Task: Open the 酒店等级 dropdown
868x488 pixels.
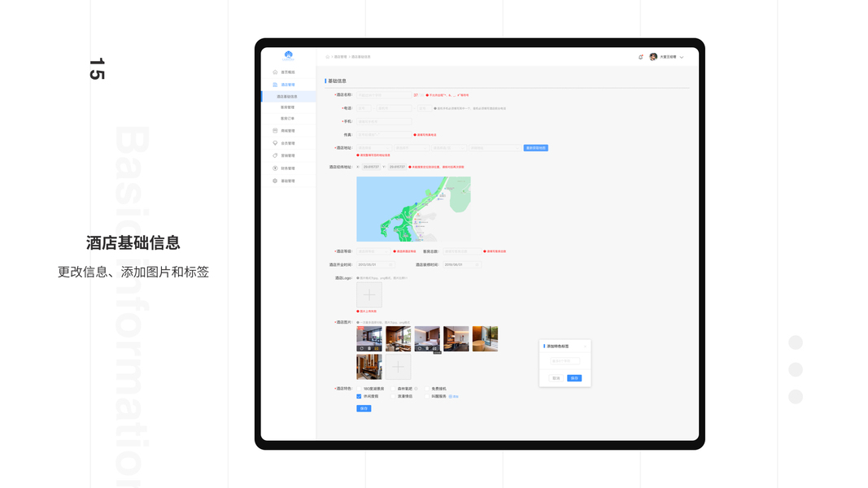Action: (x=373, y=251)
